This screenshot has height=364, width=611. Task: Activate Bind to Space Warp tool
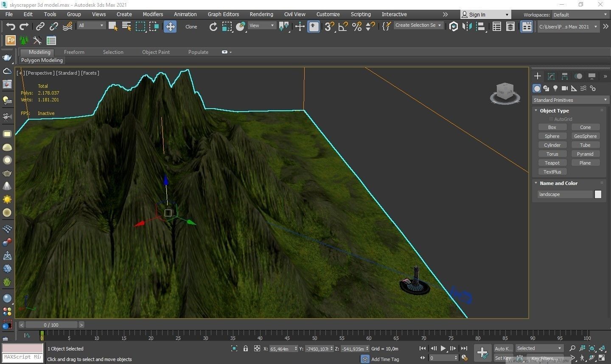[67, 26]
